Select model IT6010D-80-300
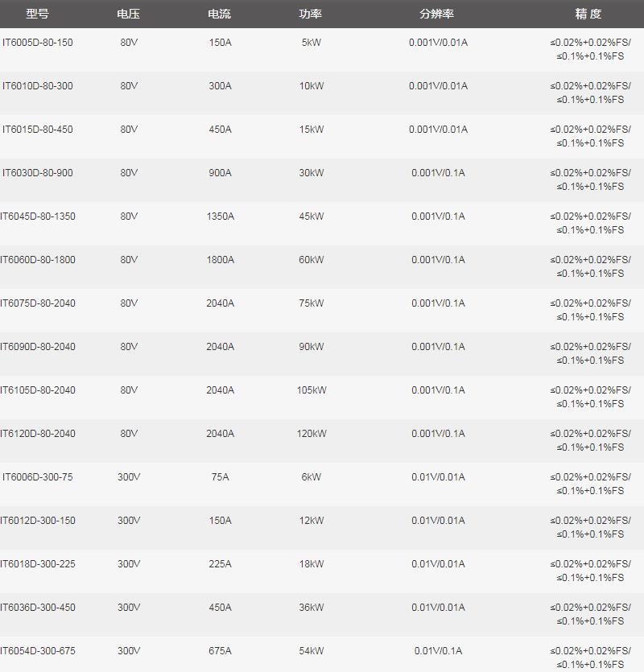 (37, 86)
